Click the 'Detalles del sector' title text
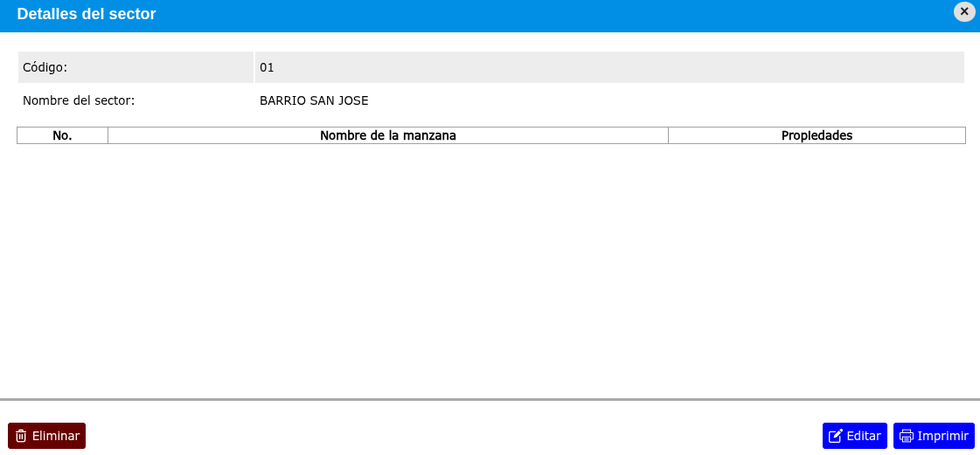The width and height of the screenshot is (980, 455). (87, 14)
